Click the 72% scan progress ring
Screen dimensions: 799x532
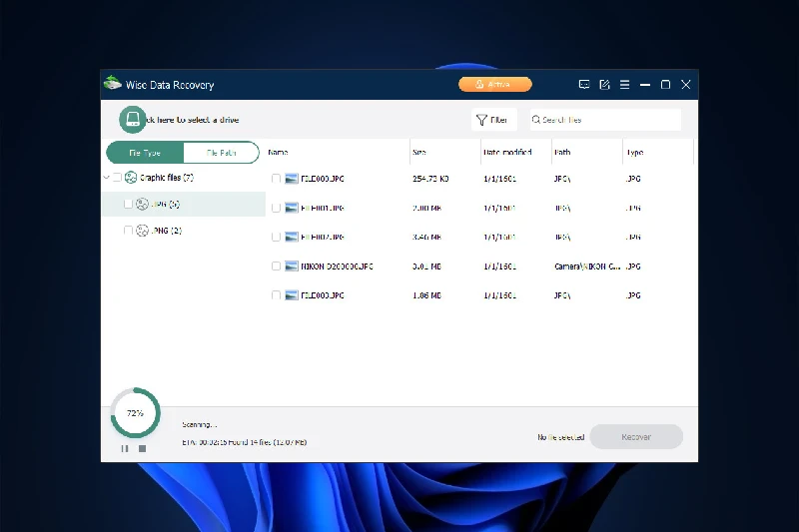click(x=135, y=413)
